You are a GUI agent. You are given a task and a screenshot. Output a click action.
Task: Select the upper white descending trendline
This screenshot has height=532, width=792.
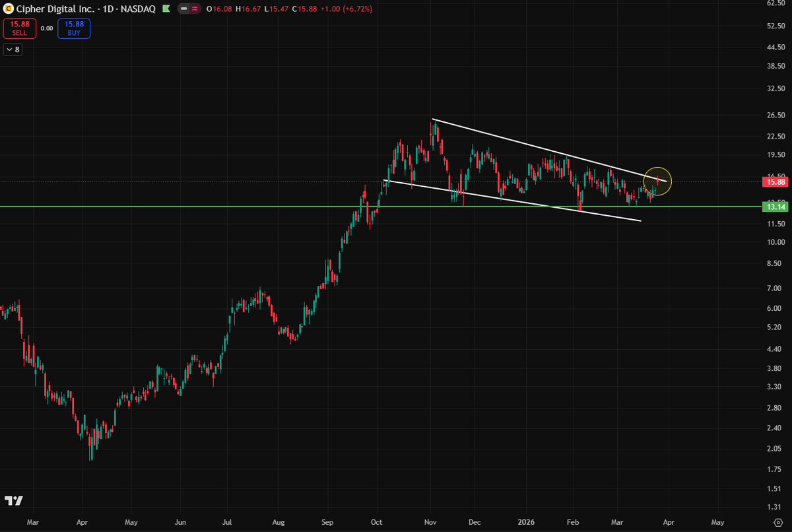(550, 150)
